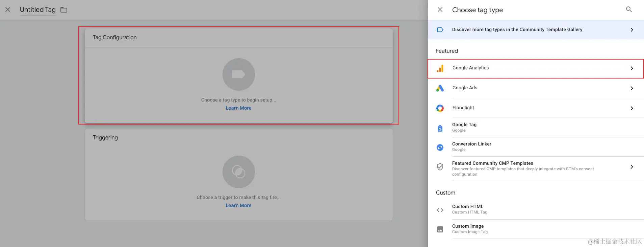This screenshot has height=247, width=644.
Task: Click the Triggering card heading
Action: (x=105, y=138)
